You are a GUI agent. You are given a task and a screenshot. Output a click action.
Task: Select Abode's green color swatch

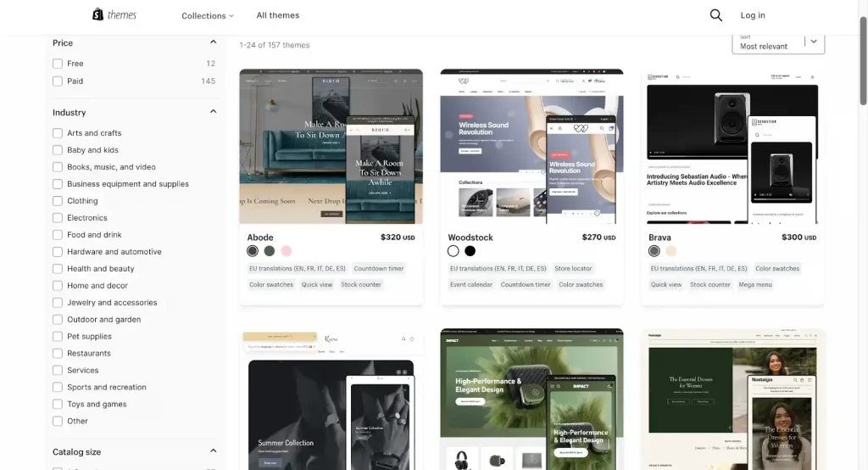click(270, 251)
